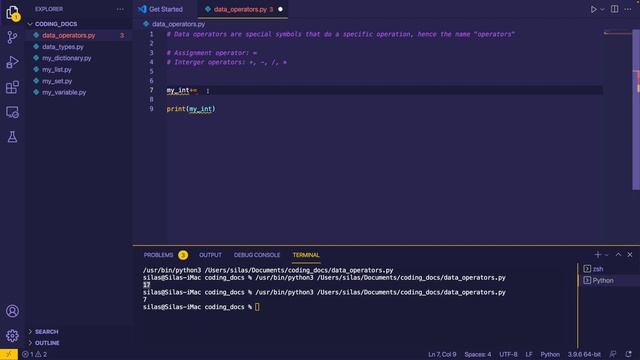This screenshot has width=640, height=360.
Task: Change indentation via Spaces: 4
Action: coord(478,354)
